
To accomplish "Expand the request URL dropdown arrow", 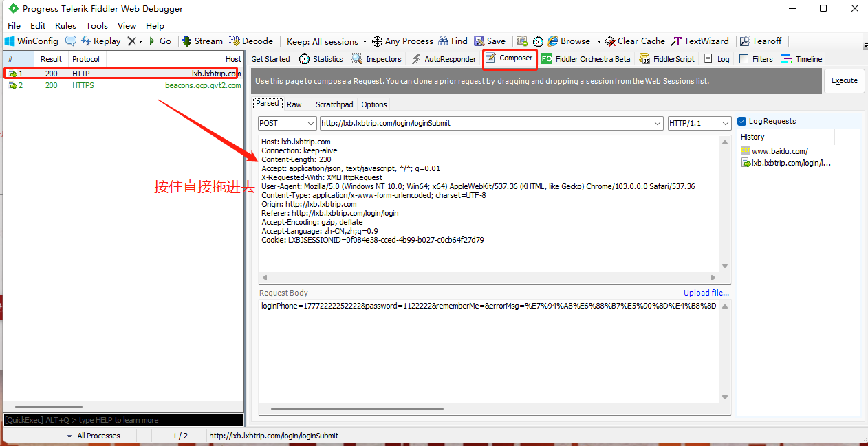I will pyautogui.click(x=656, y=123).
